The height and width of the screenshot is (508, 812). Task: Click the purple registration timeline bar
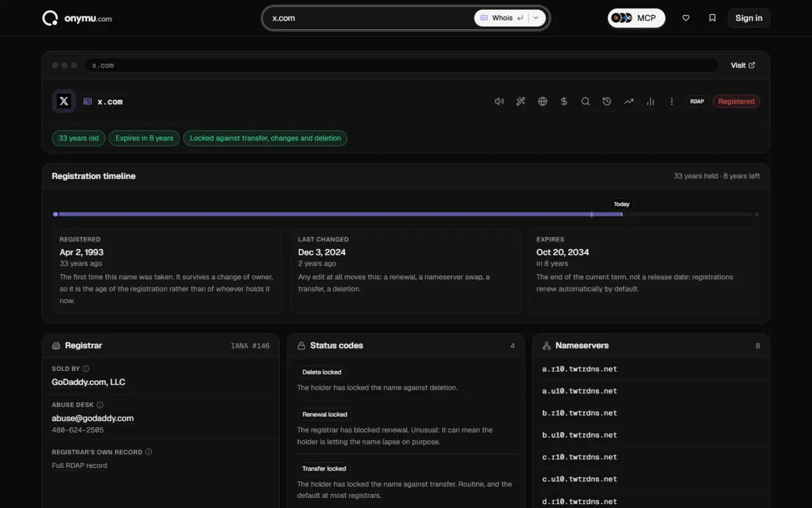(x=340, y=215)
